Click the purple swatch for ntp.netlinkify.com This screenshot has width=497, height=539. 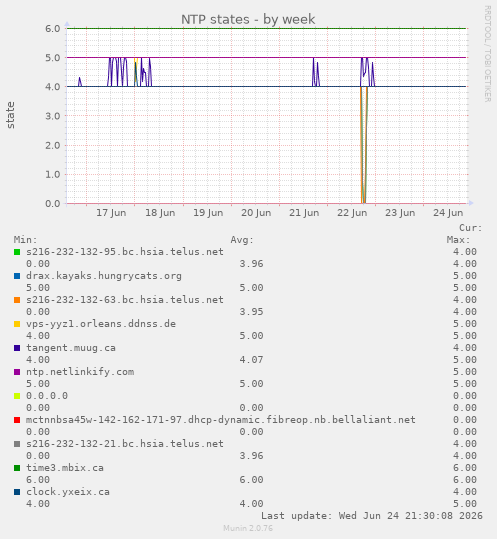(17, 372)
